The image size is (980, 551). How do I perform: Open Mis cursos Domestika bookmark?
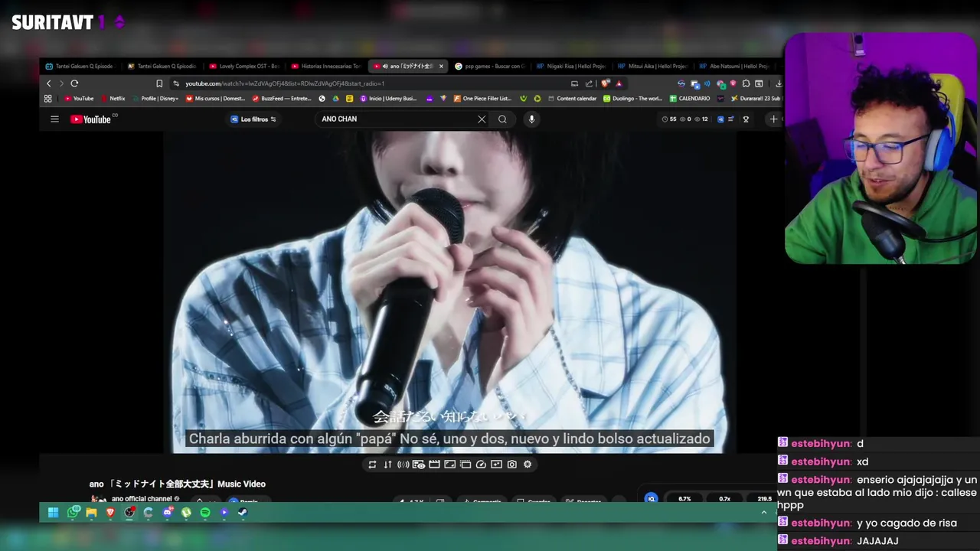tap(215, 99)
